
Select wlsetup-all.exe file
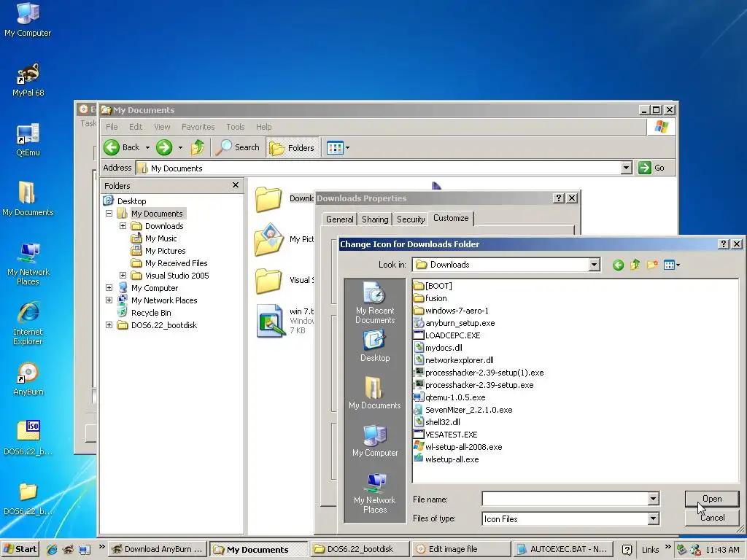(x=446, y=459)
